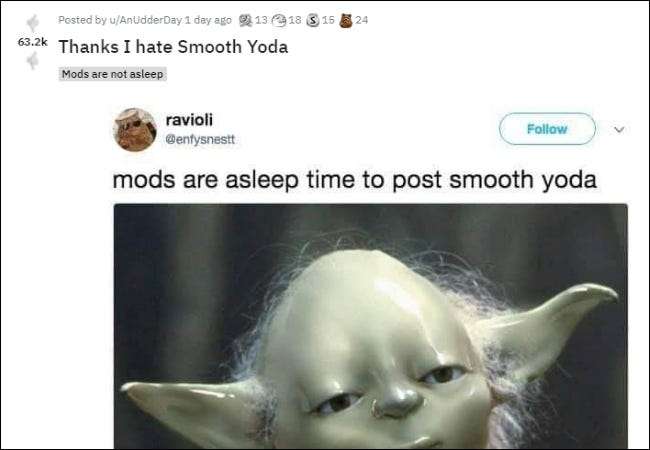Click the 'Posted by' label text

pyautogui.click(x=82, y=20)
